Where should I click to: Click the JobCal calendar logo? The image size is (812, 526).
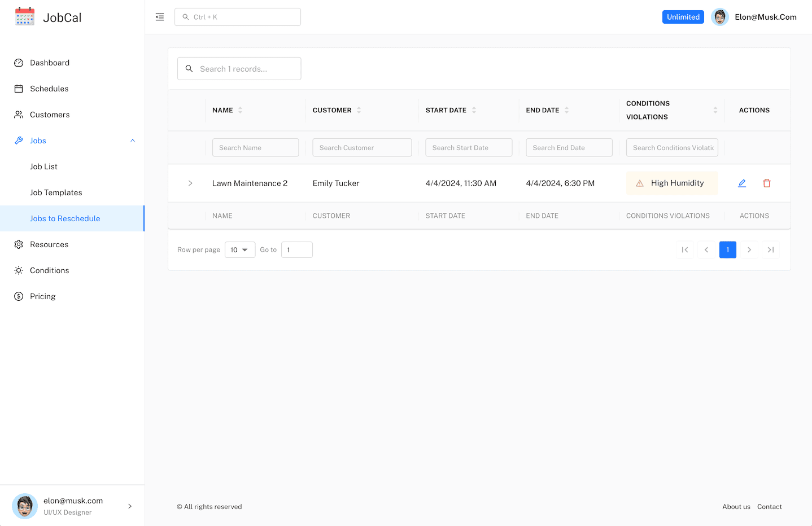click(x=25, y=17)
